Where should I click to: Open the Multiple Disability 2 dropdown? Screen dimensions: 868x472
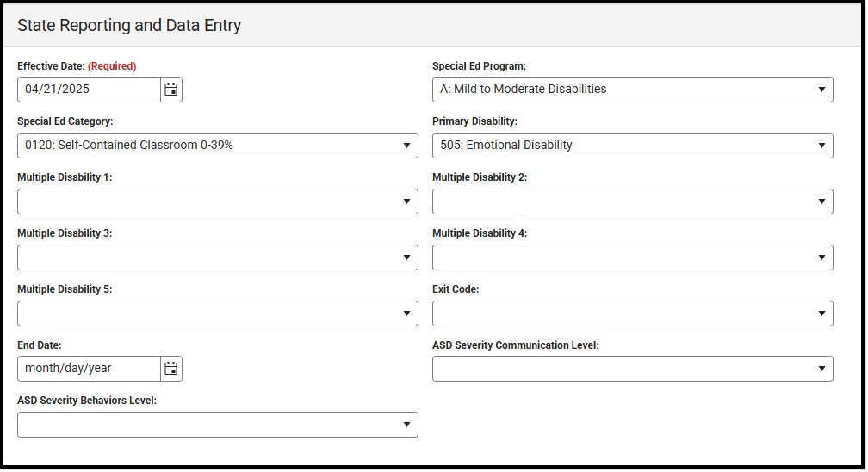tap(632, 202)
